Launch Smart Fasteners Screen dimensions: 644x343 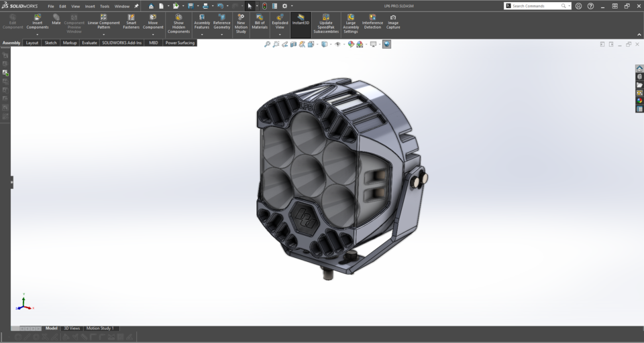[x=131, y=21]
